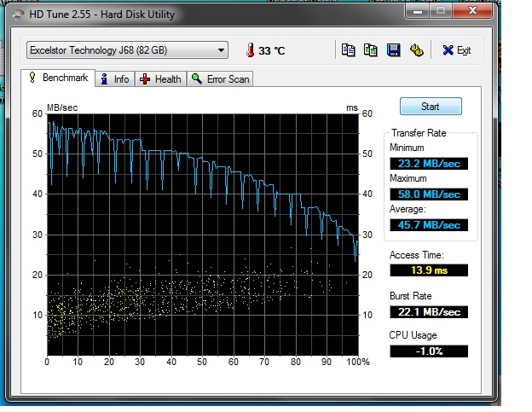Click the copy screenshot to clipboard icon
Viewport: 532px width, 412px height.
371,50
